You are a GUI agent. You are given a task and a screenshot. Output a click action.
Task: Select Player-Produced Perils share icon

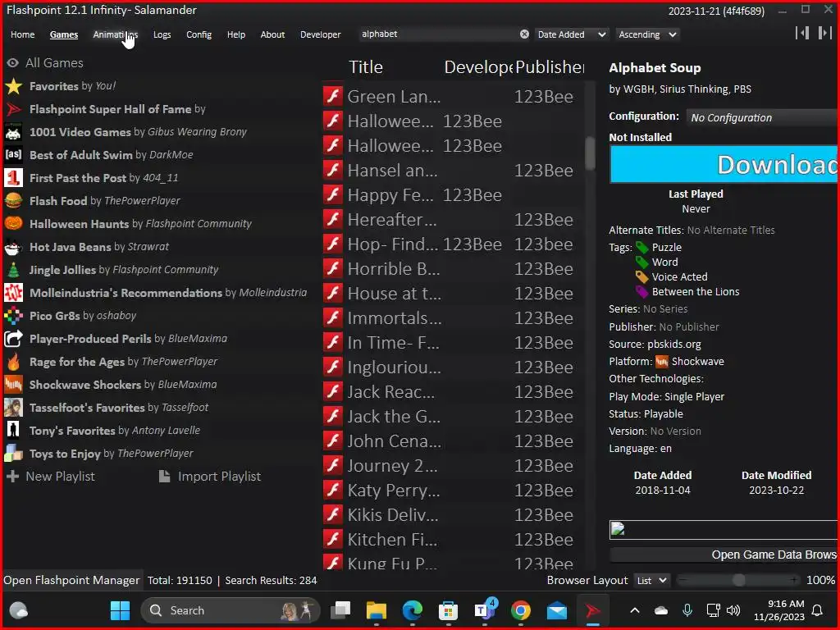pos(13,339)
